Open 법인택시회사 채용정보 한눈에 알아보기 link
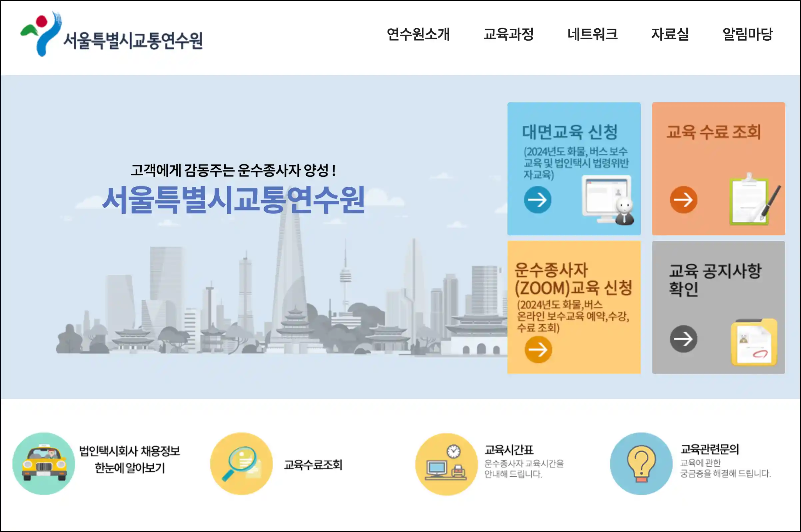Viewport: 801px width, 532px height. coord(130,459)
